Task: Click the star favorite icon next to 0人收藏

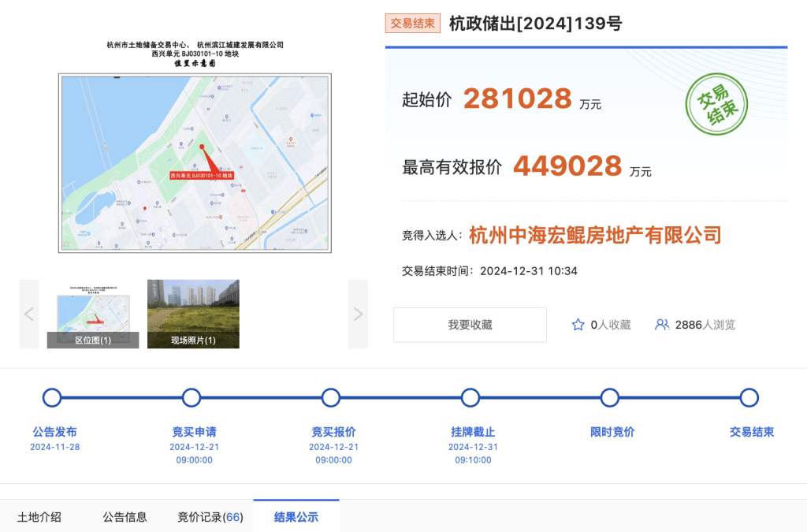Action: coord(579,324)
